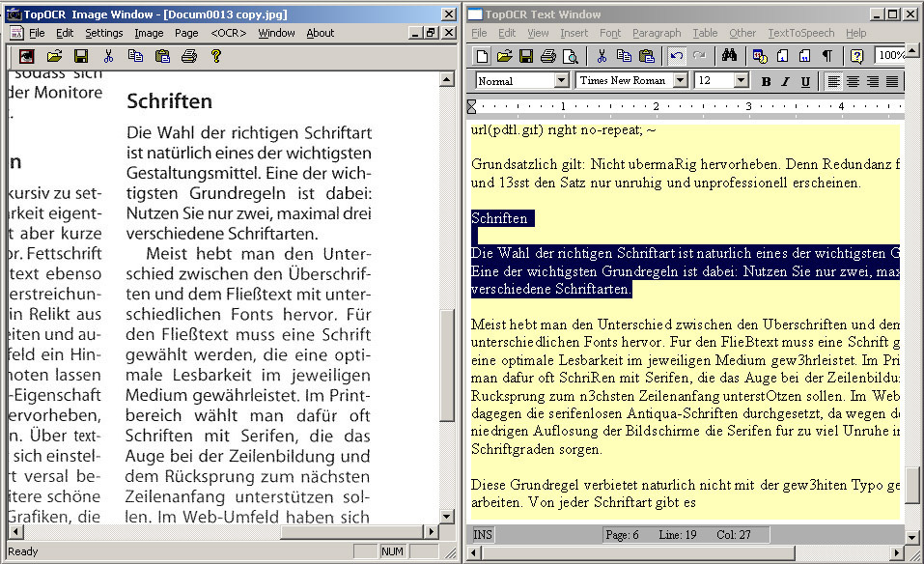
Task: Save the text with the Text Window floppy icon
Action: [x=526, y=56]
